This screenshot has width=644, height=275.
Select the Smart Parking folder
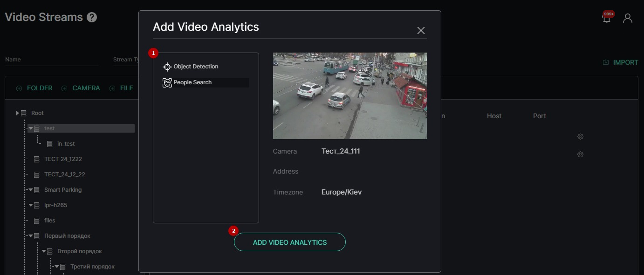point(63,190)
